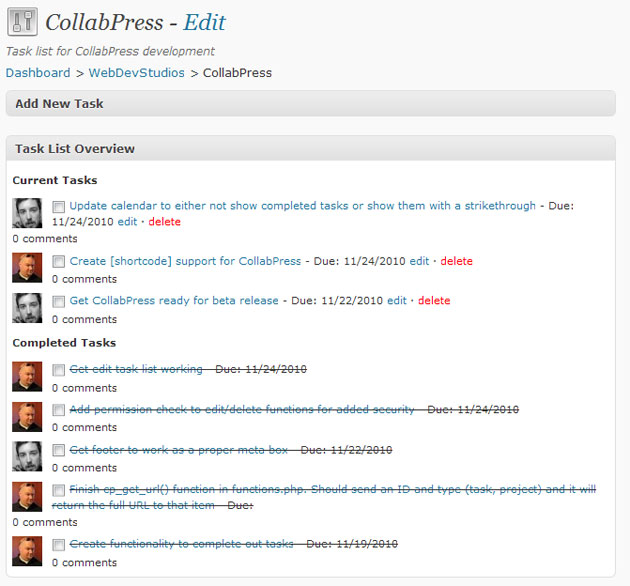The image size is (630, 586).
Task: Toggle the Add permission check task checkbox
Action: pos(59,410)
